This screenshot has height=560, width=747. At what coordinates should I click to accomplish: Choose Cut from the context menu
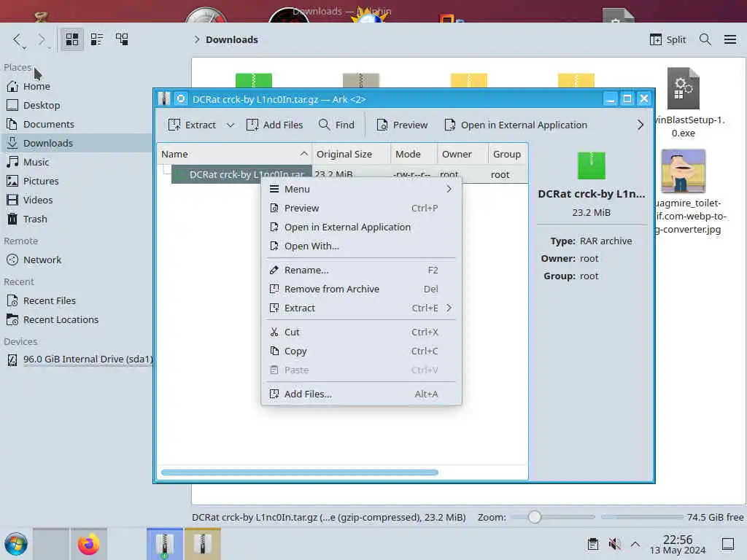[361, 332]
